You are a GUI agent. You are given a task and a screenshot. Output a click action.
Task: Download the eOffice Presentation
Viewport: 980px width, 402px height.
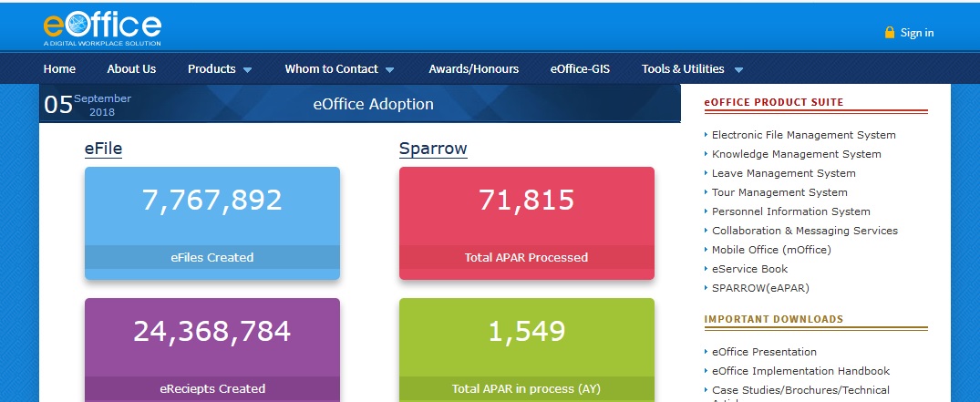point(764,352)
